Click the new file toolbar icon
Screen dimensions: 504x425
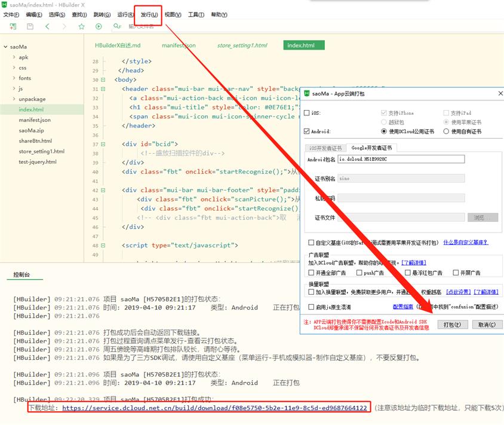[x=13, y=26]
